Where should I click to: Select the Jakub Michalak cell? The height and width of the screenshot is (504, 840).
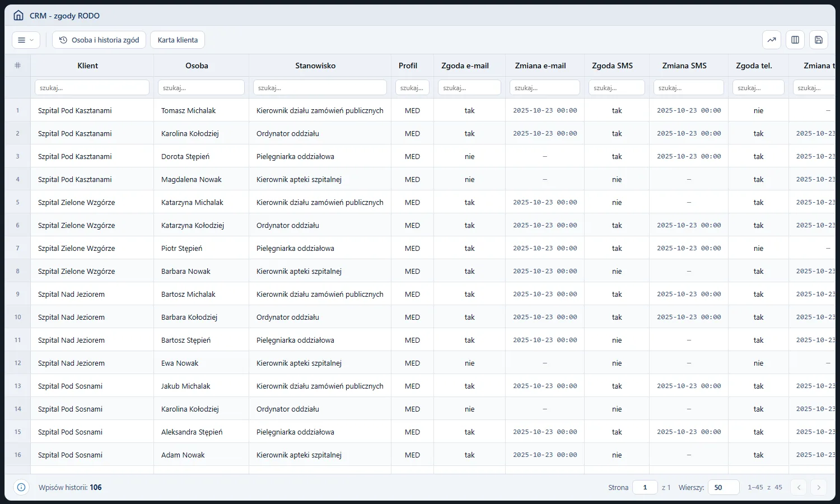click(x=201, y=386)
